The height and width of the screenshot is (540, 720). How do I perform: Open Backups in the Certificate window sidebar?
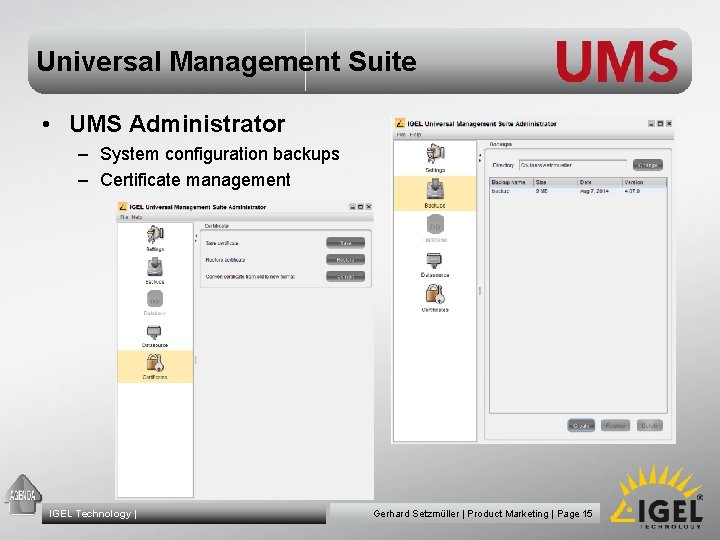click(155, 270)
